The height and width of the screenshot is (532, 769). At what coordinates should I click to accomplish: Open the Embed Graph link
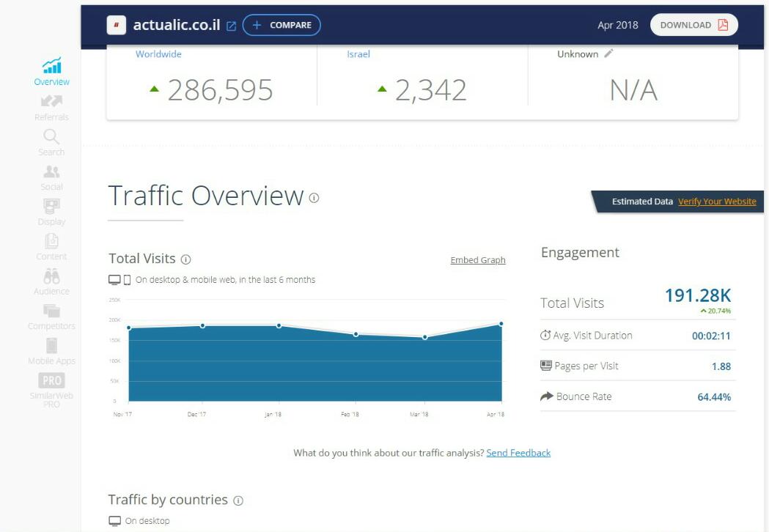pos(477,260)
